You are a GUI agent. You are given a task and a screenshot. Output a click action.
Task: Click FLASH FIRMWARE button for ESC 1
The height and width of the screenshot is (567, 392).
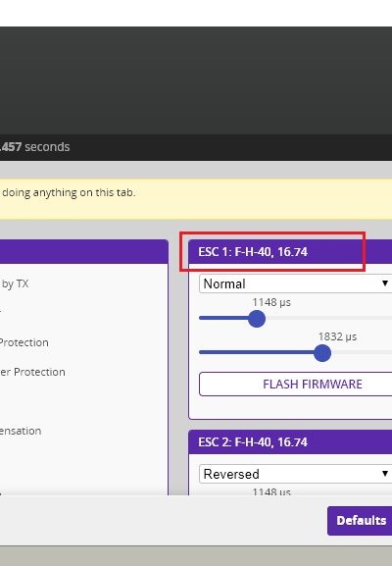pos(296,384)
